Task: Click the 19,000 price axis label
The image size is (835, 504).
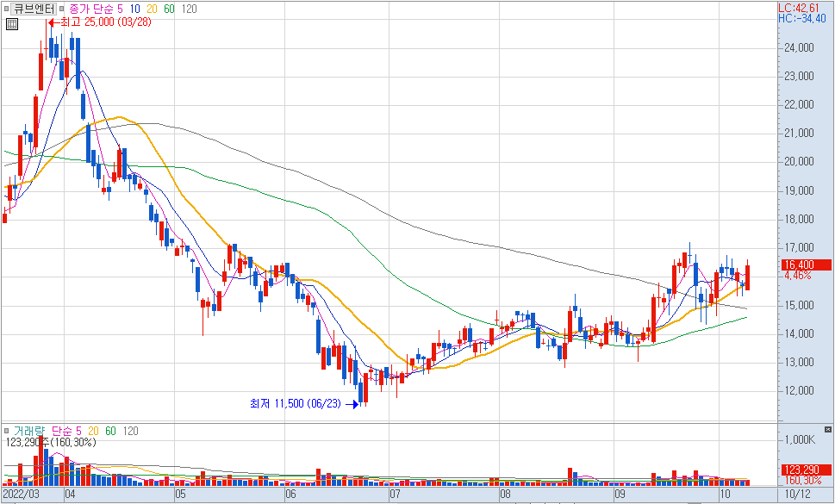Action: point(799,191)
